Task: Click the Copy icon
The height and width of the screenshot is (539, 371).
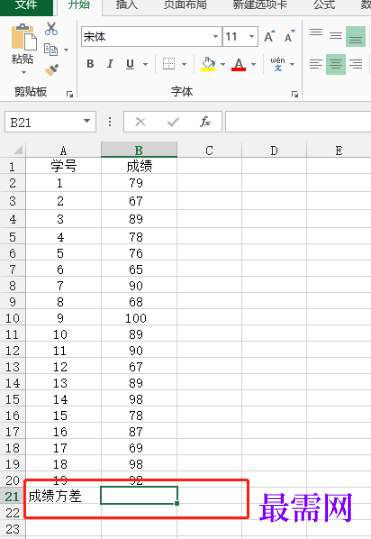Action: (x=51, y=50)
